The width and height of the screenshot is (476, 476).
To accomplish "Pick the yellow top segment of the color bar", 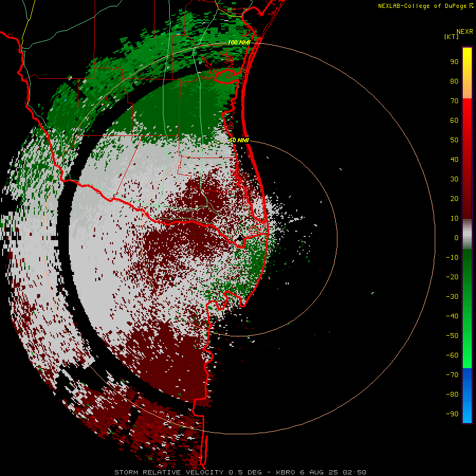I will click(x=467, y=73).
